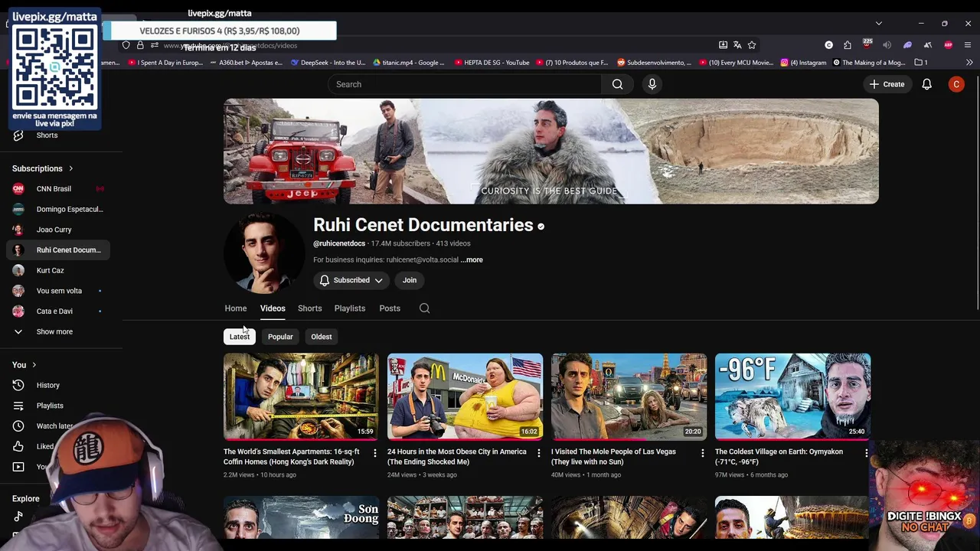The width and height of the screenshot is (980, 551).
Task: Activate voice search microphone
Action: click(x=652, y=84)
